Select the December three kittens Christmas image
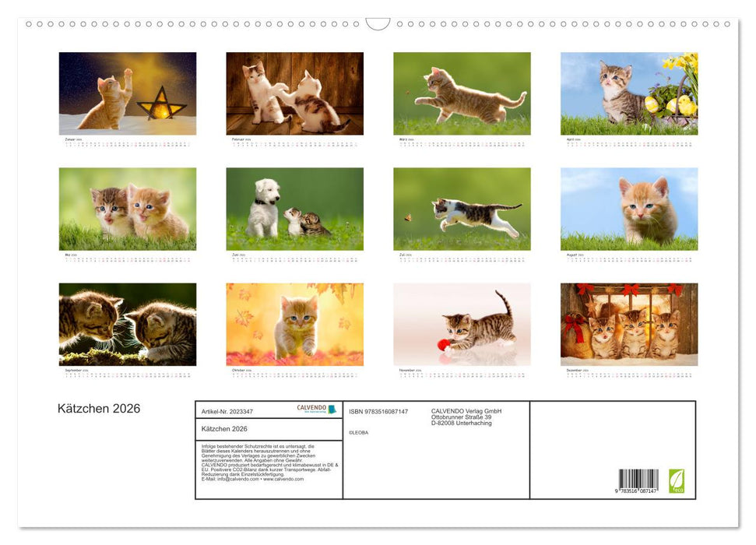This screenshot has width=756, height=545. 629,324
